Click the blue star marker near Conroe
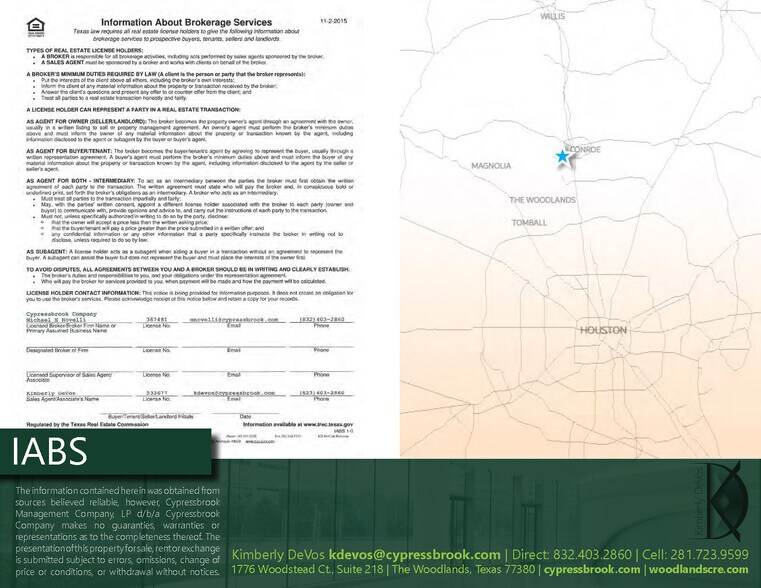Screen dimensions: 761x588 (562, 156)
